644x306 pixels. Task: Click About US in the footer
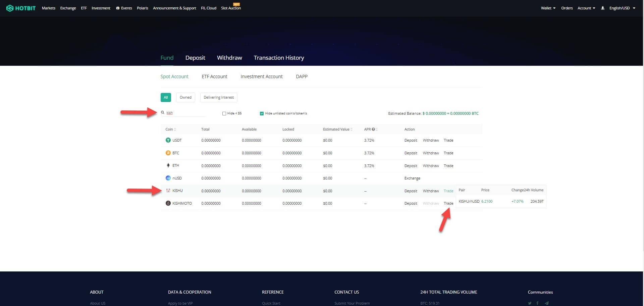pyautogui.click(x=98, y=303)
